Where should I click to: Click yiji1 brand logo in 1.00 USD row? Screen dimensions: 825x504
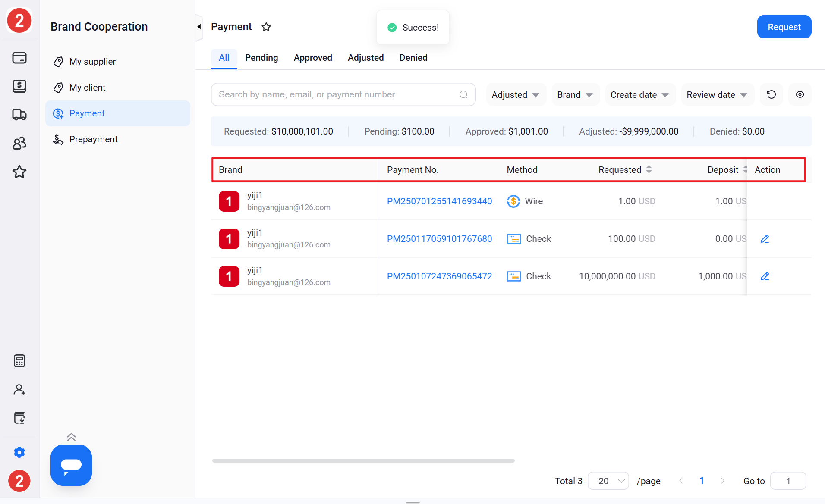point(229,201)
